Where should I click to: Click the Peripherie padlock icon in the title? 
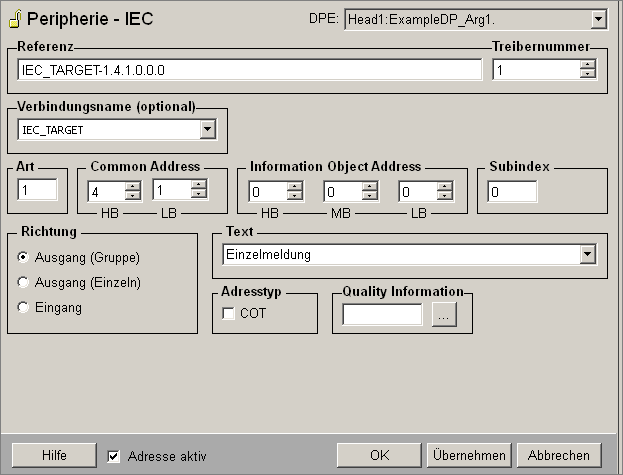tap(15, 19)
